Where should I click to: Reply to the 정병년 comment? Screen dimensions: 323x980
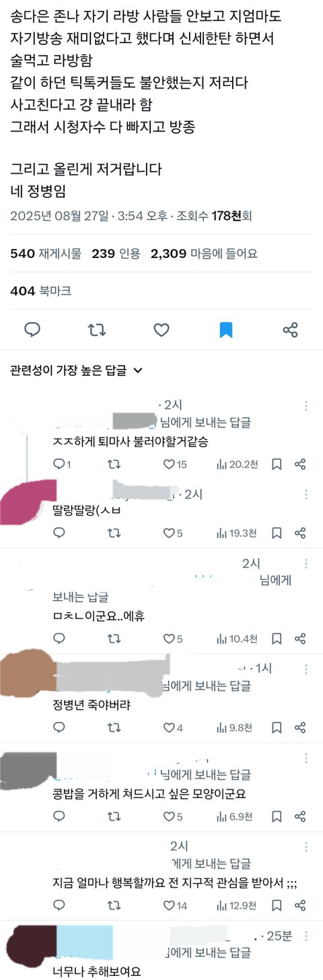[59, 727]
